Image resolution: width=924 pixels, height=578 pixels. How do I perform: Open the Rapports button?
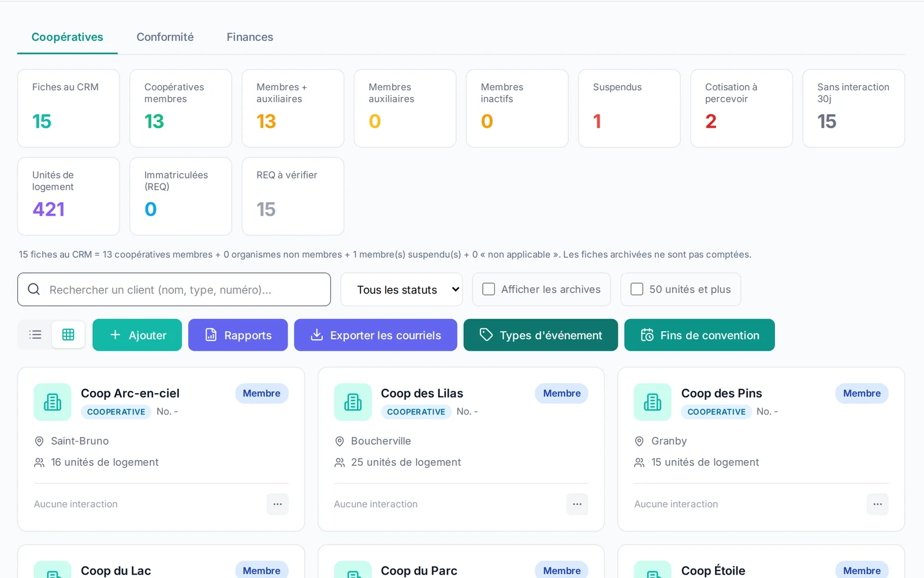238,335
